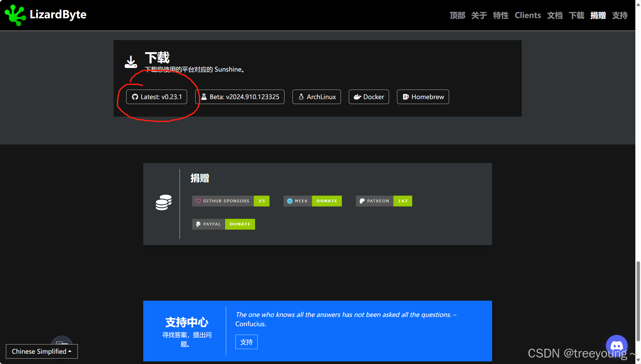The width and height of the screenshot is (641, 364).
Task: Open Discord chat bubble icon
Action: coord(617,345)
